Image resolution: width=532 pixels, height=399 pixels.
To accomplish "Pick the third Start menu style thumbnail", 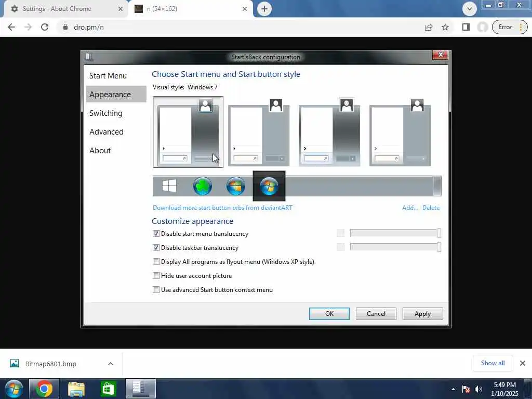I will (329, 132).
